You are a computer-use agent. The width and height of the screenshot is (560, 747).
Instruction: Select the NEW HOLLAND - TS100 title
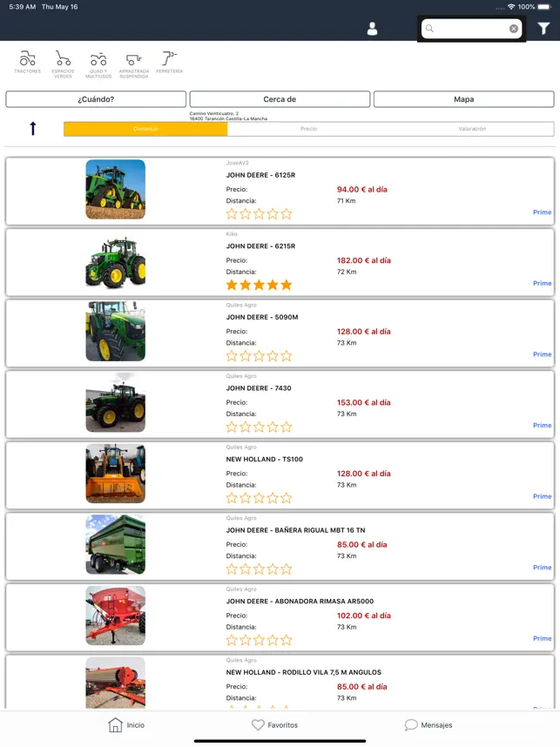[x=265, y=459]
